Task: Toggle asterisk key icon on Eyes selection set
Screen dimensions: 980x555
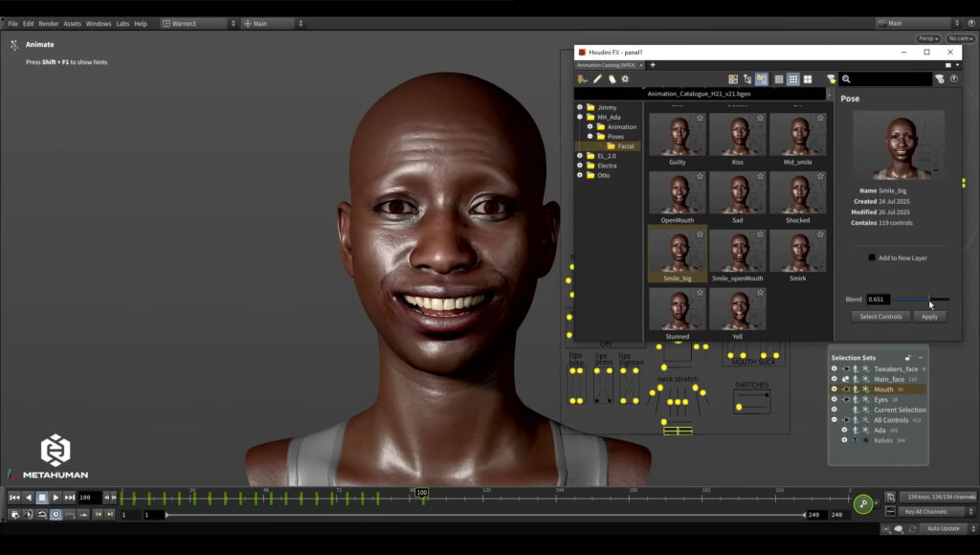Action: point(865,399)
